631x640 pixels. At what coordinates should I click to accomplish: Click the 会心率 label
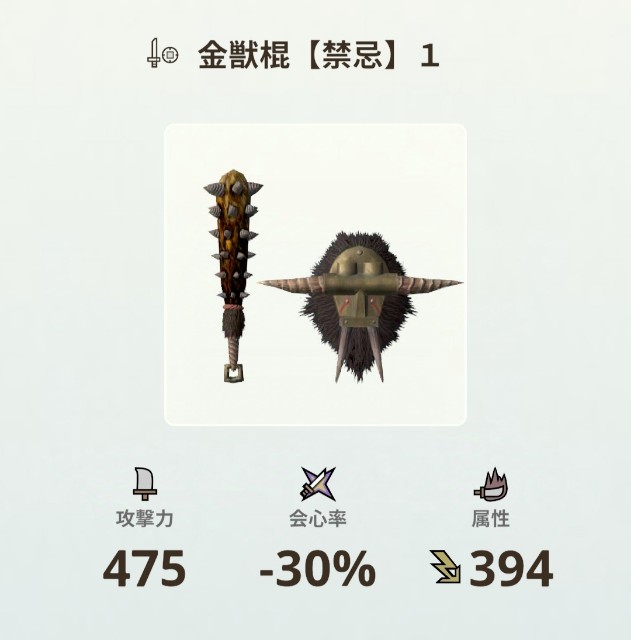coord(318,519)
